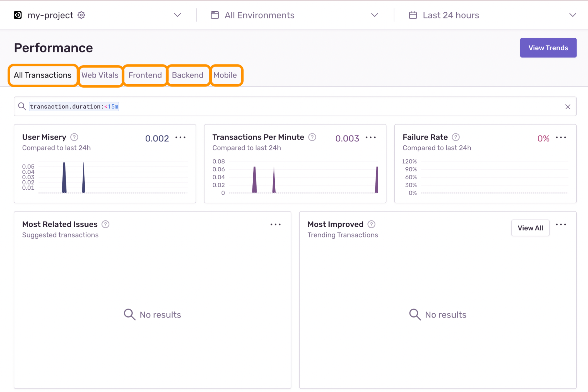Click help icon beside User Misery
588x392 pixels.
click(74, 137)
